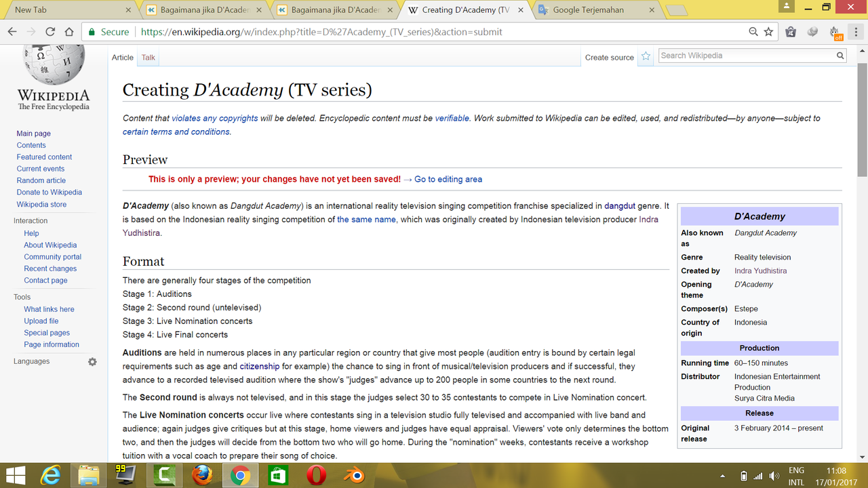Open the 'the same name' link
The image size is (868, 488).
click(366, 220)
